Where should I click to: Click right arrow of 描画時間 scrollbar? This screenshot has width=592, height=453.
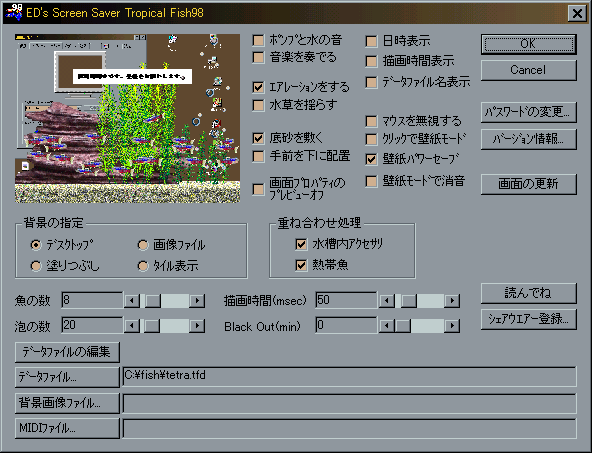pyautogui.click(x=452, y=301)
